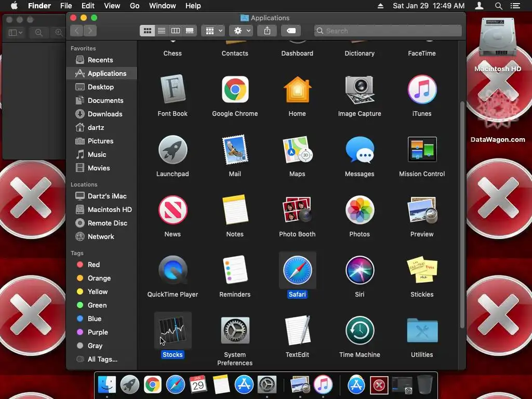Select the Home app icon

coord(297,89)
